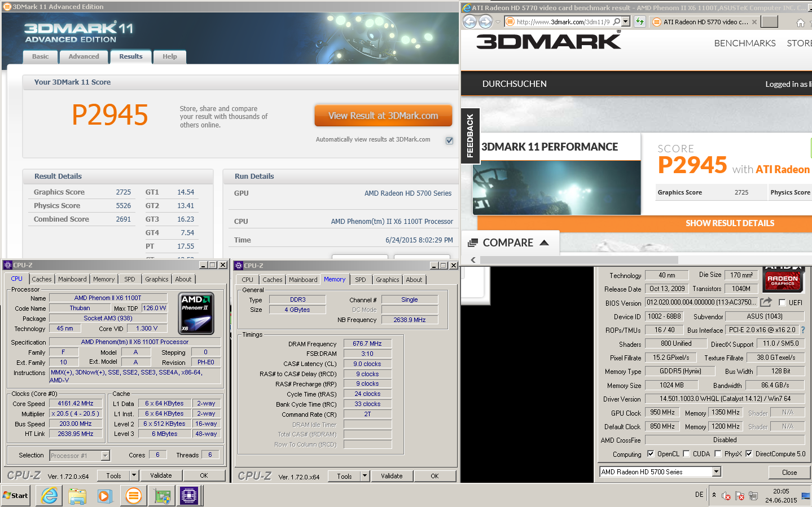812x507 pixels.
Task: Open Windows Explorer folder icon on the taskbar
Action: (77, 496)
